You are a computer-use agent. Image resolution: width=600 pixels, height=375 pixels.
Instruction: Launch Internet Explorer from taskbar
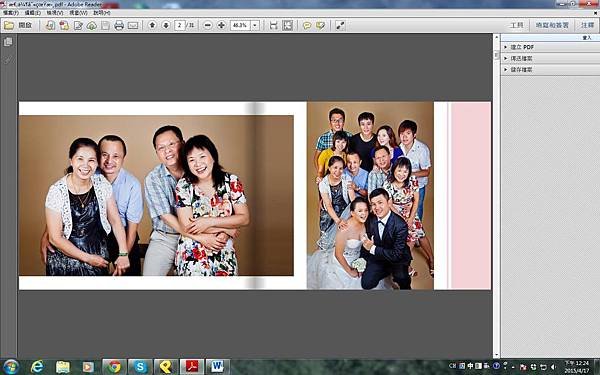click(37, 367)
